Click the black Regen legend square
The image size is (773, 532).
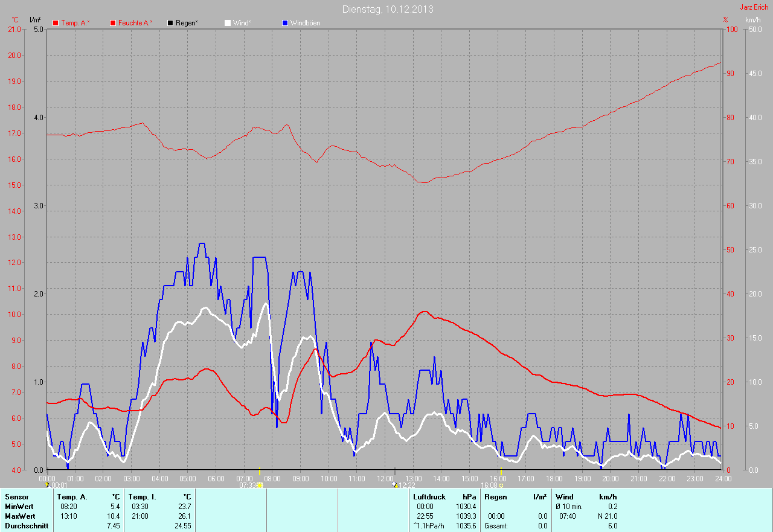pyautogui.click(x=170, y=23)
